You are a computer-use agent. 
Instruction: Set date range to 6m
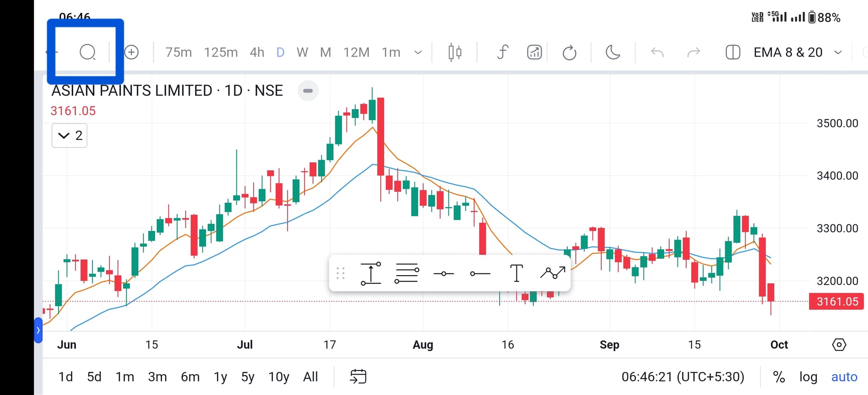pyautogui.click(x=190, y=377)
